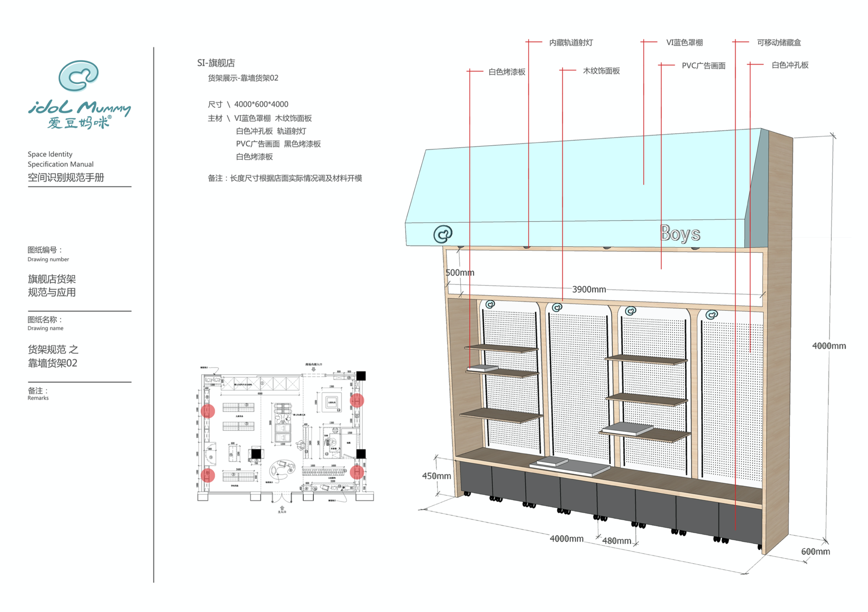The image size is (868, 612).
Task: Click the size value '4000*600*4000'
Action: coord(261,104)
